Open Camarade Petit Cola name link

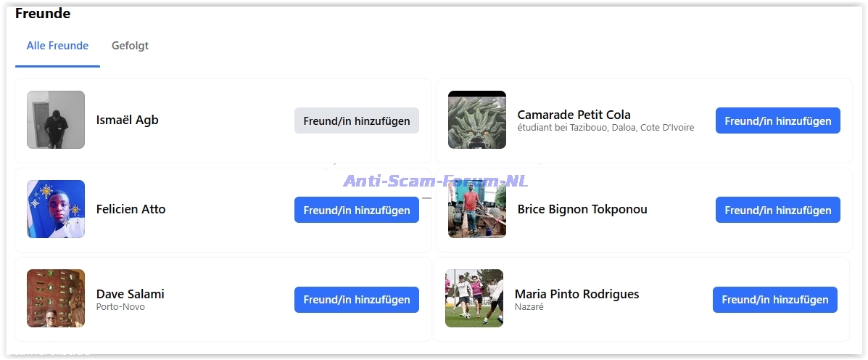574,115
